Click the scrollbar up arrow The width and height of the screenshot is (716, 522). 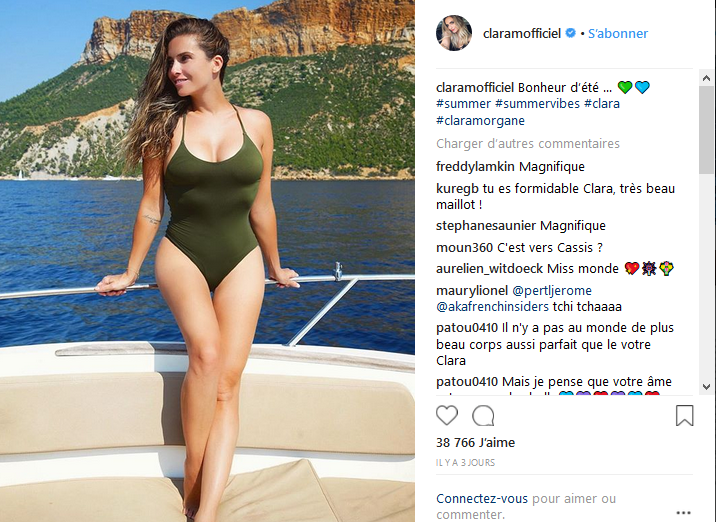[706, 78]
